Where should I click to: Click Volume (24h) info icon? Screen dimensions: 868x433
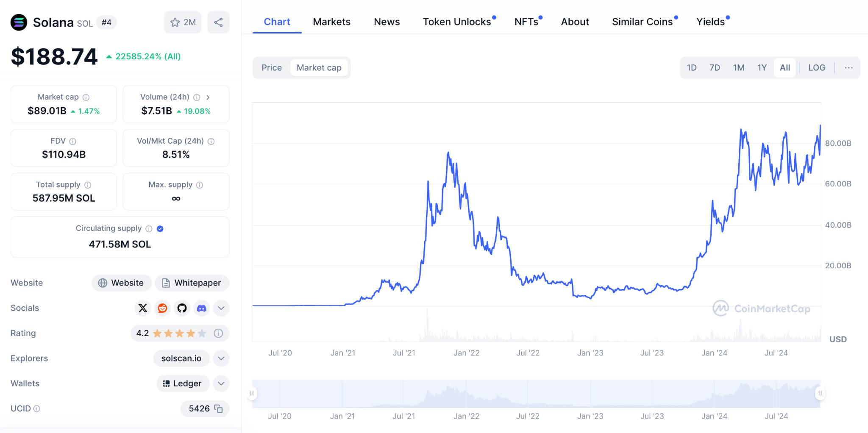click(x=197, y=97)
